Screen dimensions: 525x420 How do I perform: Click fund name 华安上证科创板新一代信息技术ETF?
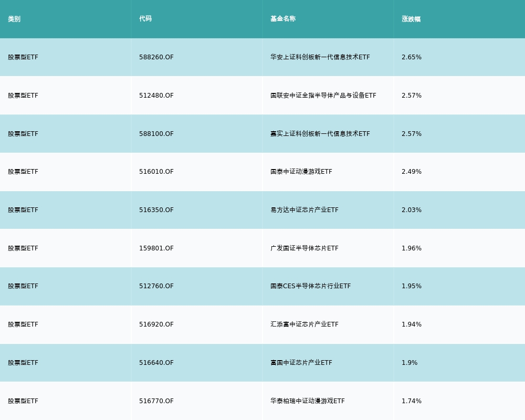(320, 57)
